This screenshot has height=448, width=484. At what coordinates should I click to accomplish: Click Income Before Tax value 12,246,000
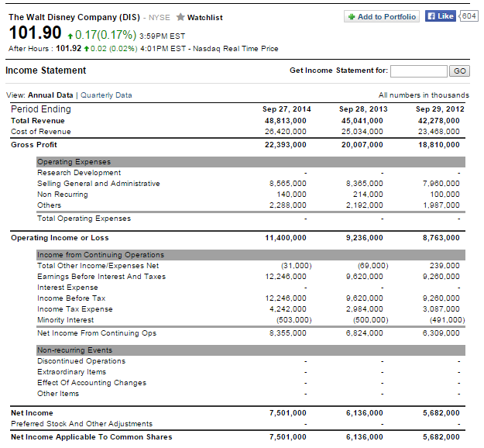click(286, 298)
